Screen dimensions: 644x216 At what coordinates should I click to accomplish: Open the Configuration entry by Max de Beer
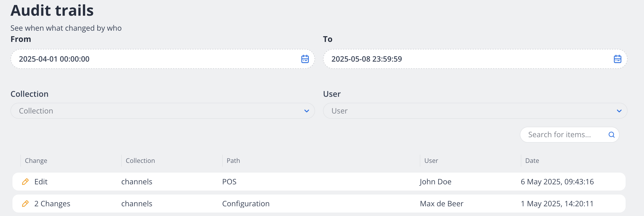click(x=246, y=204)
